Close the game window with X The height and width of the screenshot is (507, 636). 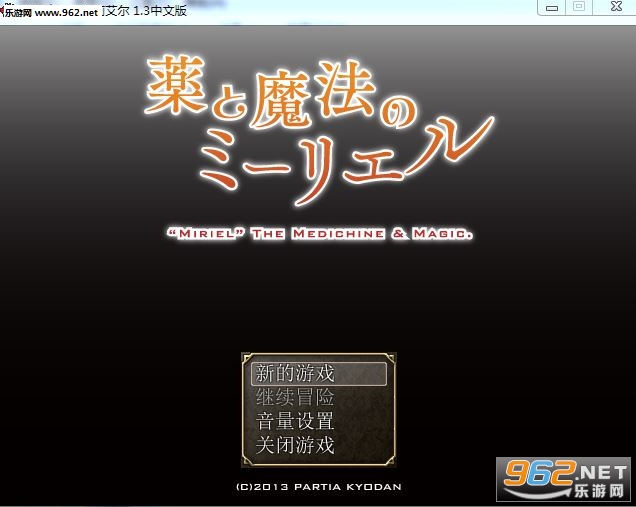(616, 7)
